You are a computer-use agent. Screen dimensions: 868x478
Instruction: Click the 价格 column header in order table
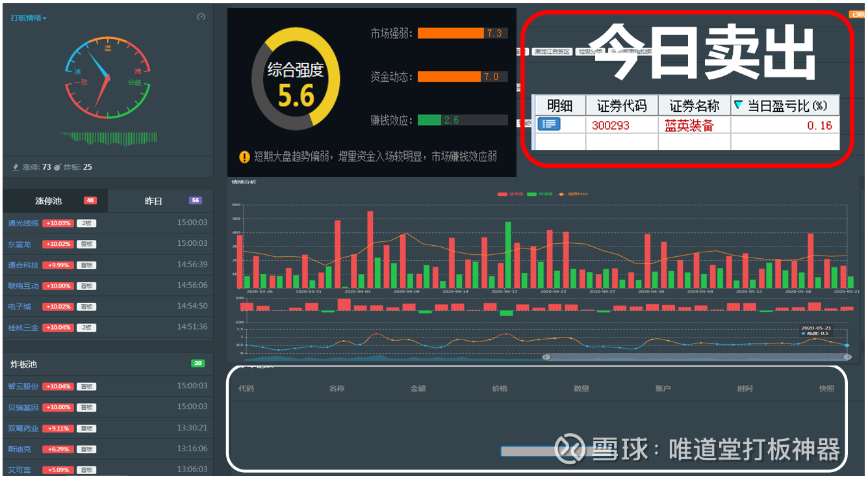point(500,388)
